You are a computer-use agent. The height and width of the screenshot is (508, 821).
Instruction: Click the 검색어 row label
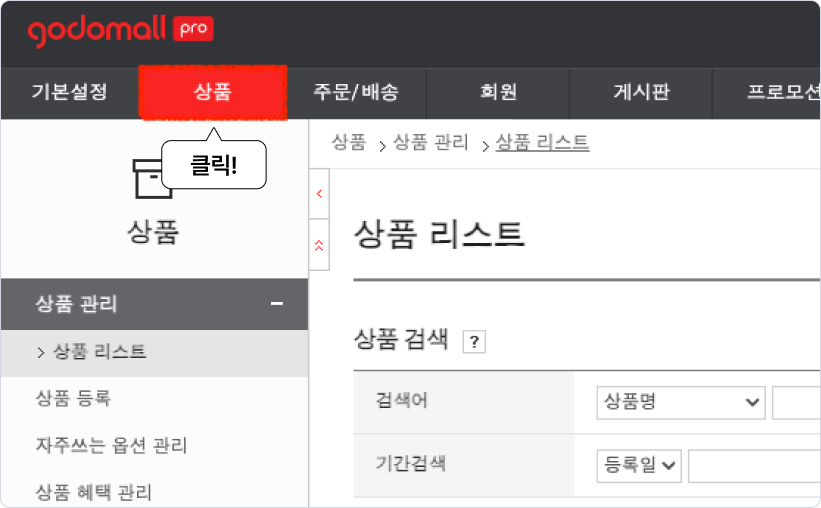click(x=402, y=401)
